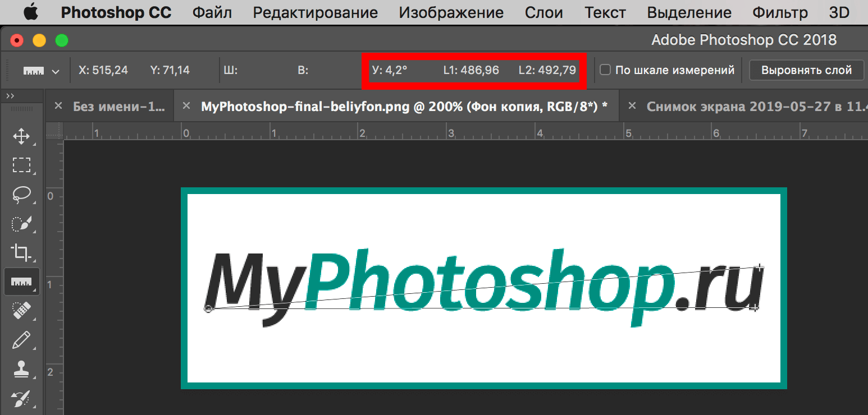Open the Фильтр menu
This screenshot has width=868, height=415.
pyautogui.click(x=780, y=12)
